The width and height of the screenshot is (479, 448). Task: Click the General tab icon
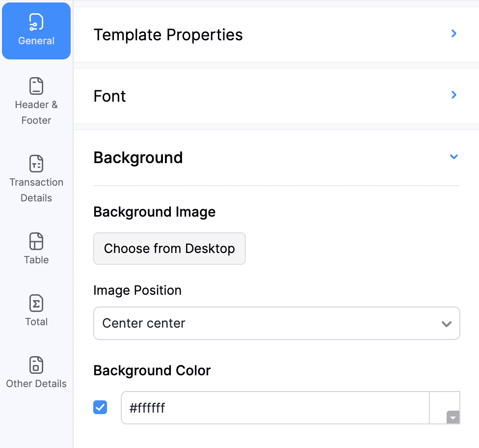(36, 22)
